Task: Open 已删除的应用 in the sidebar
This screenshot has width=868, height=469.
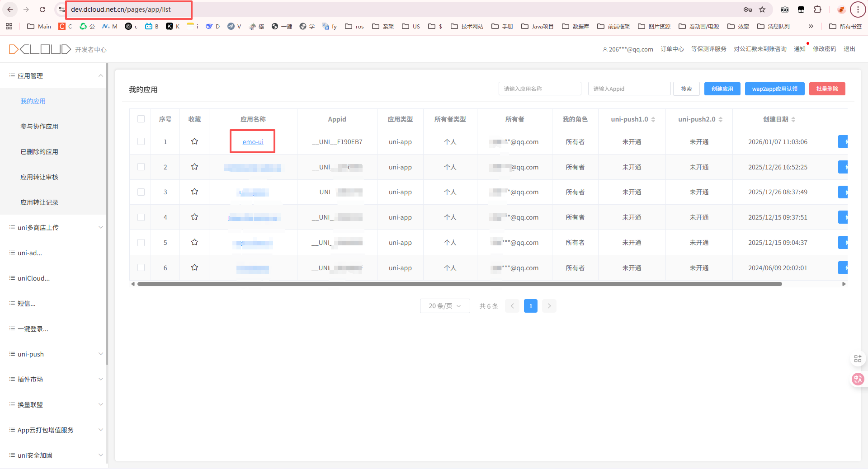Action: coord(39,152)
